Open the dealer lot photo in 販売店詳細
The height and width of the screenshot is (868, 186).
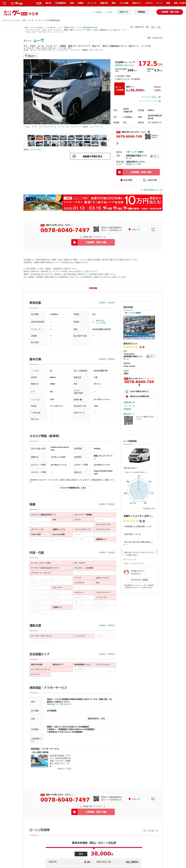click(x=139, y=327)
